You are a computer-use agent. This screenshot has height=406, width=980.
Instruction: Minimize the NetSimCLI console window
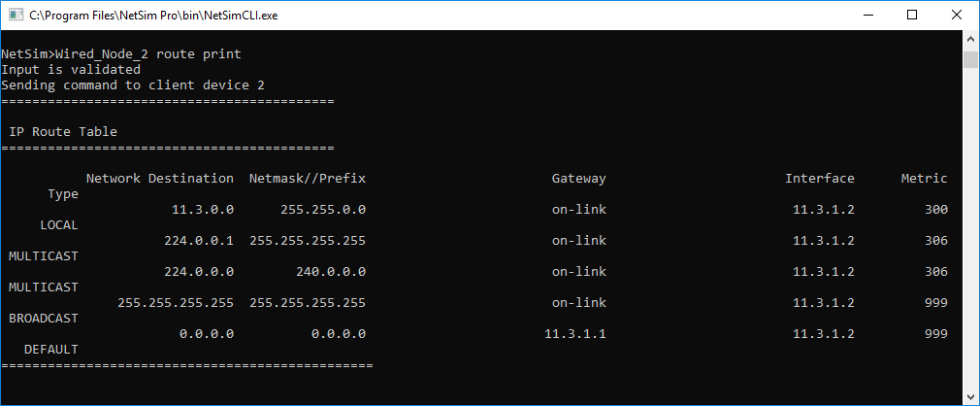(868, 15)
